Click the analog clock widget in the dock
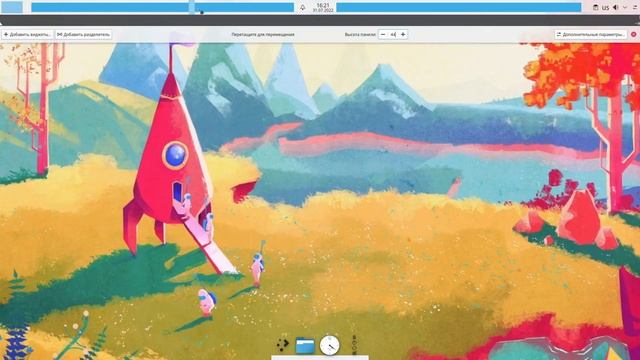This screenshot has width=640, height=360. tap(329, 345)
